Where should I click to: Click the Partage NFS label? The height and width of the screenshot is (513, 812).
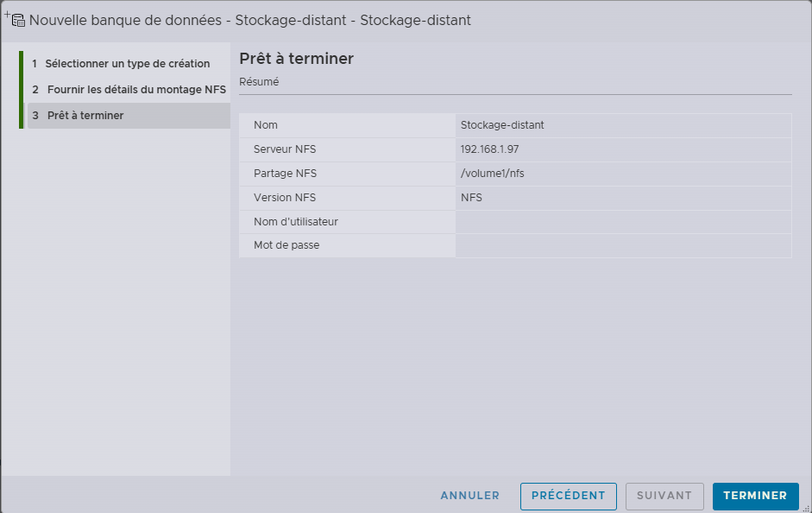click(x=286, y=174)
